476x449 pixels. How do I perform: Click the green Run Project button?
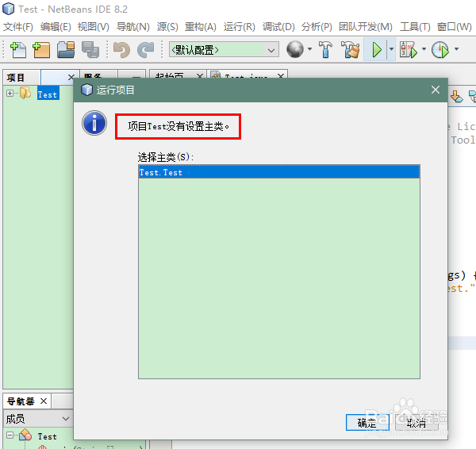tap(376, 49)
